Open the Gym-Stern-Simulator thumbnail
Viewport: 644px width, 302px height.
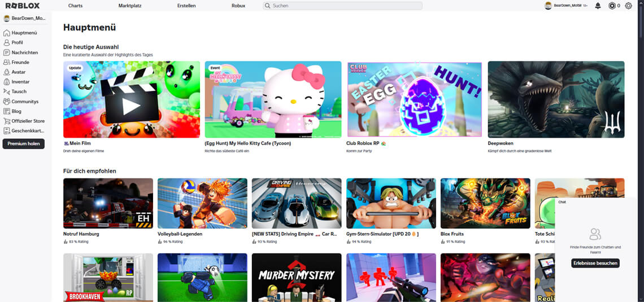(x=391, y=203)
